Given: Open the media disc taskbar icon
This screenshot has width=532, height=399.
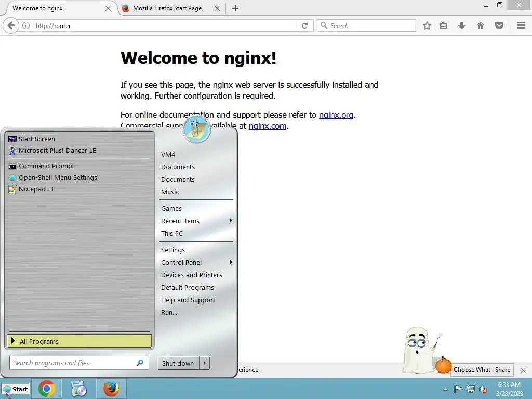Looking at the screenshot, I should pyautogui.click(x=79, y=389).
